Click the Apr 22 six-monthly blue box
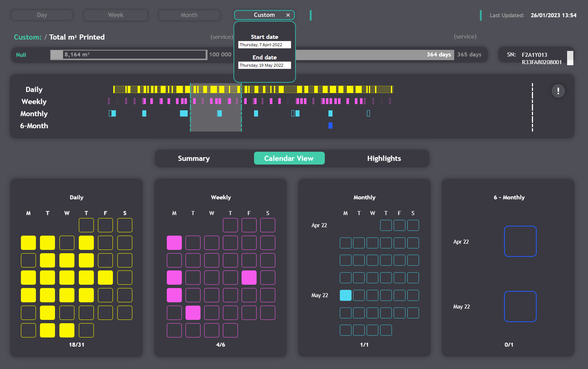 520,241
